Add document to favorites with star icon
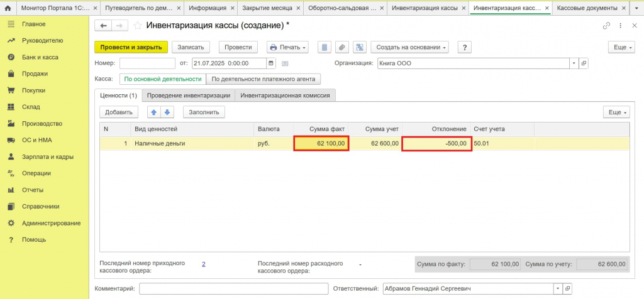The image size is (644, 299). coord(138,26)
